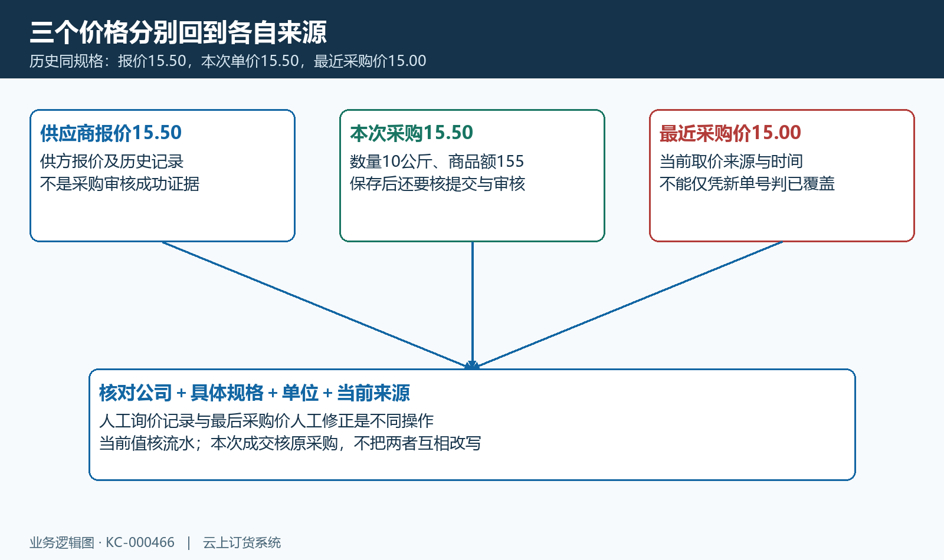The height and width of the screenshot is (560, 944).
Task: Click the line 保存后还要核提交与审核
Action: click(x=437, y=184)
